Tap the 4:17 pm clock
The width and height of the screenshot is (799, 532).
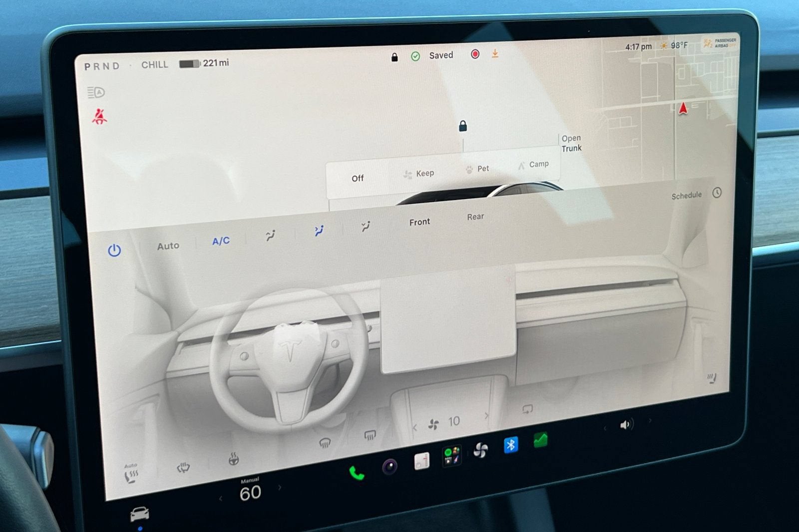638,47
